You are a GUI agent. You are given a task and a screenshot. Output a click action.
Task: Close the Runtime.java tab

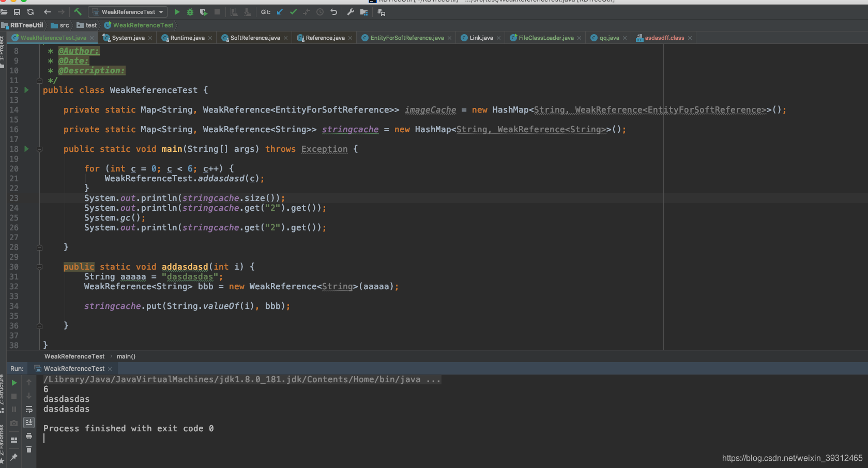point(210,38)
